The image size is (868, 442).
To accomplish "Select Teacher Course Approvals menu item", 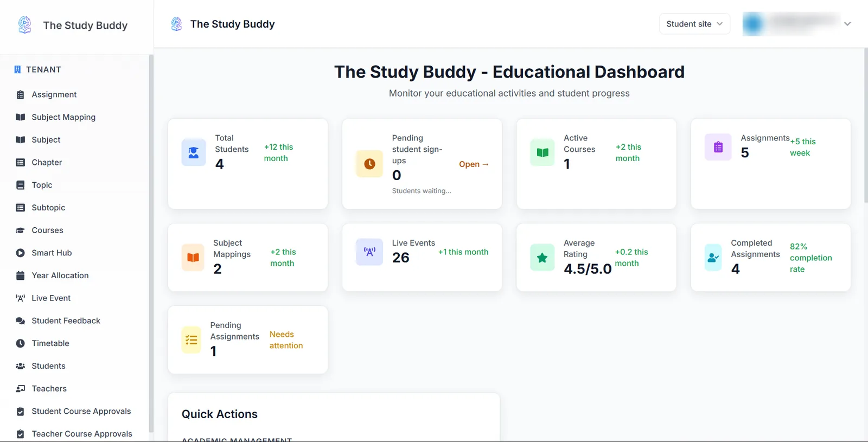I will point(74,434).
